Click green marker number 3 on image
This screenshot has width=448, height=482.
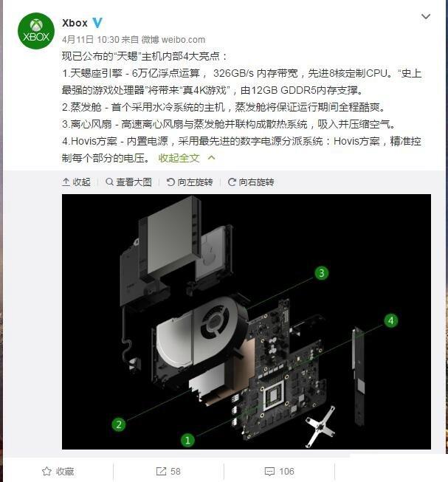click(x=321, y=273)
